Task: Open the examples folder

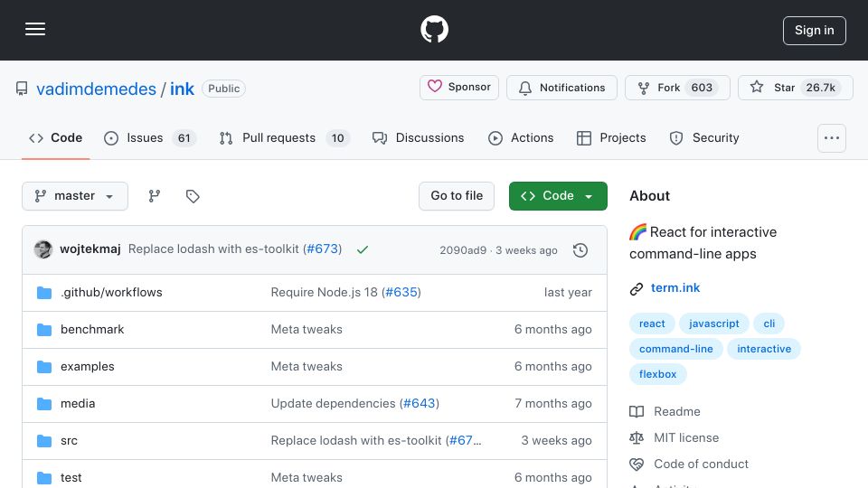Action: pyautogui.click(x=88, y=366)
